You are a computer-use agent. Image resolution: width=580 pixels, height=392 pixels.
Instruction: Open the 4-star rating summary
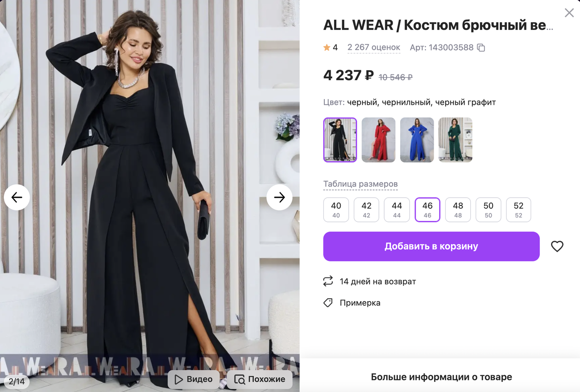coord(331,47)
